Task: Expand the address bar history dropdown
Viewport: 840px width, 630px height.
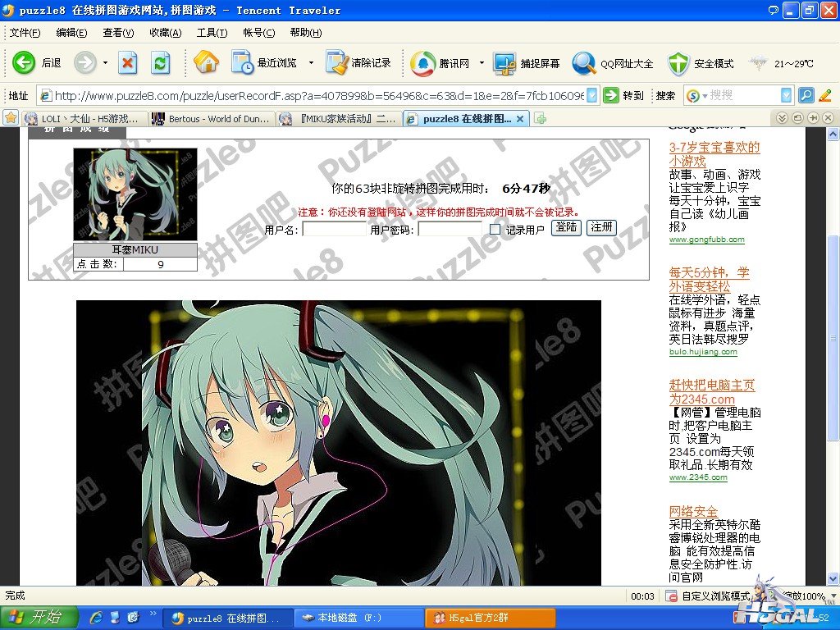Action: [592, 96]
